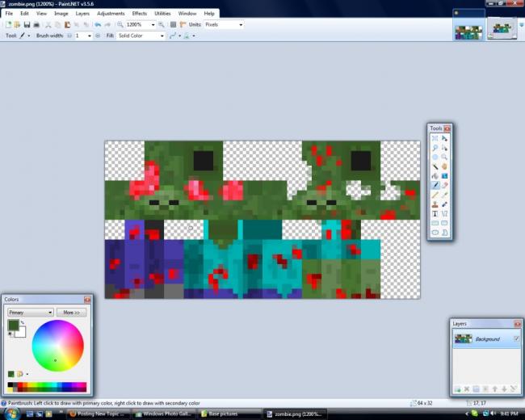This screenshot has height=420, width=525.
Task: Select the Recolor tool
Action: pos(444,204)
